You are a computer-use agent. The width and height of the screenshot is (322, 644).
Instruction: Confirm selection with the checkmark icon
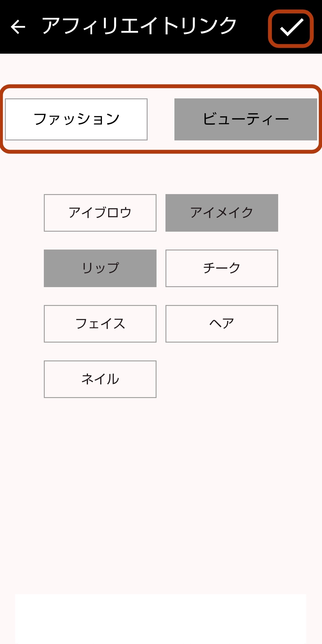click(x=291, y=28)
